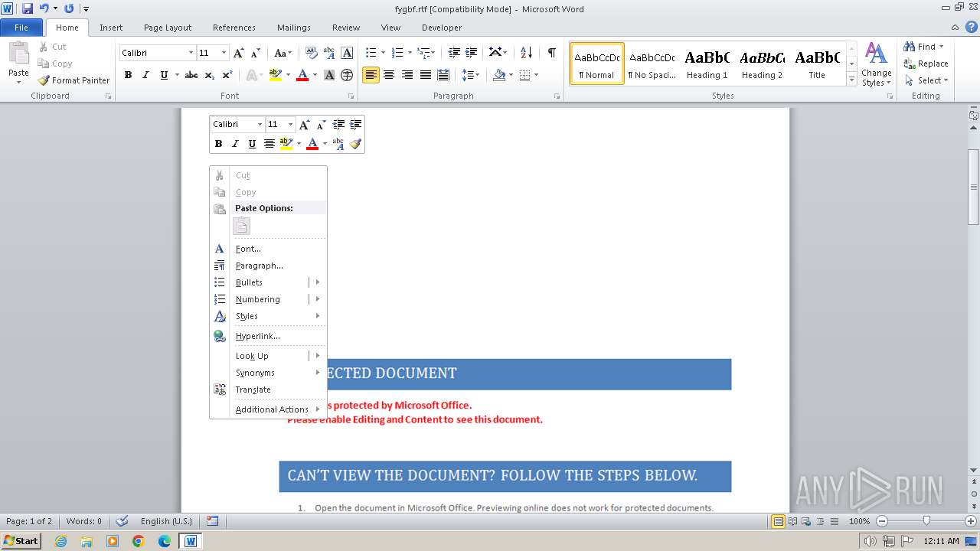Click the proofing check icon in status bar

click(x=122, y=521)
